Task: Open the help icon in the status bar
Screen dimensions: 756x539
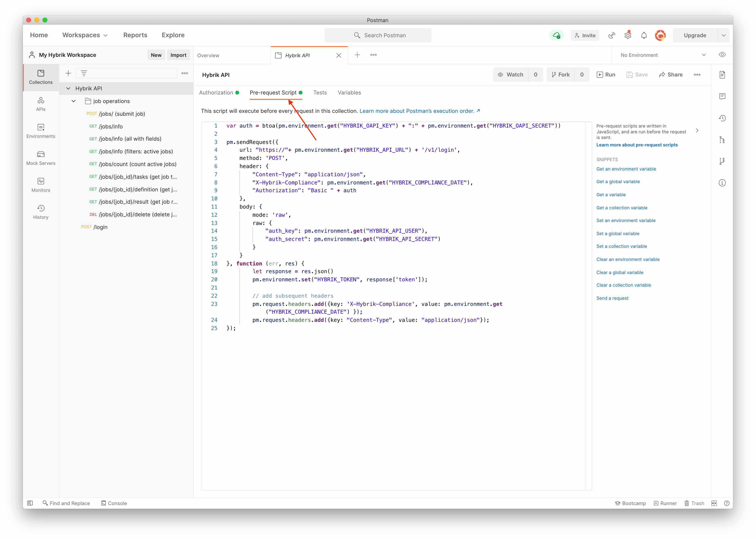Action: coord(727,503)
